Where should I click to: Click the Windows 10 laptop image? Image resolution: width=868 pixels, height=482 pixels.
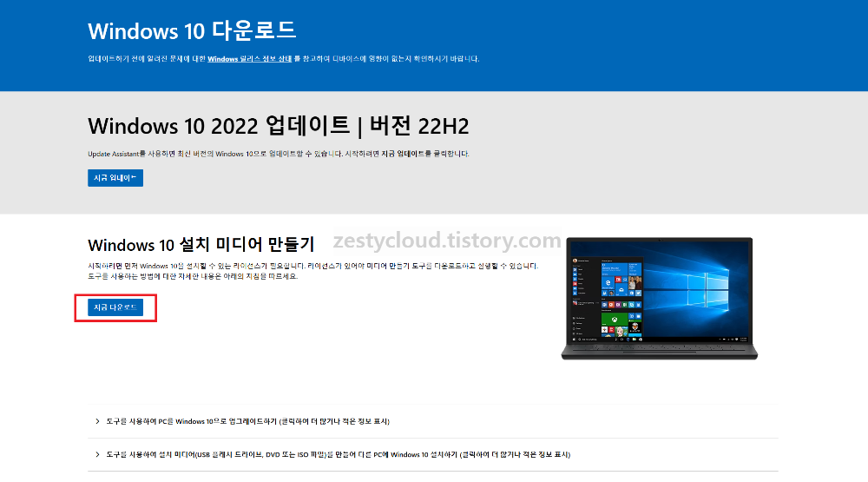pyautogui.click(x=660, y=299)
